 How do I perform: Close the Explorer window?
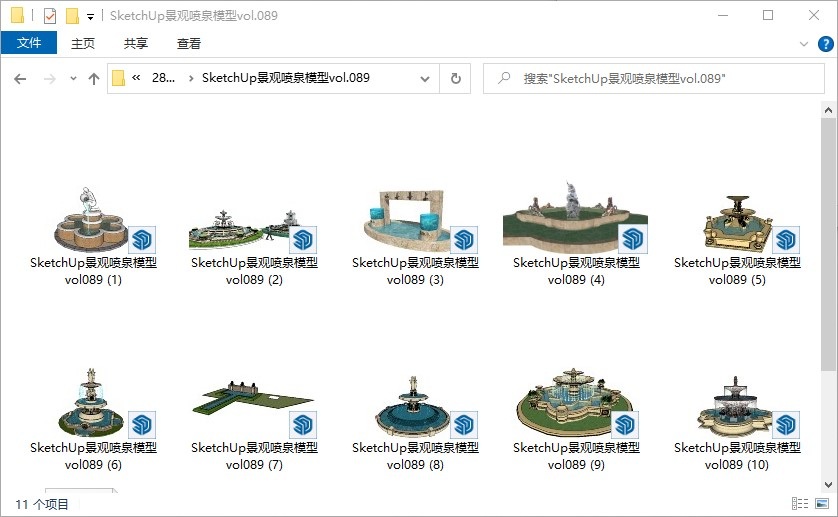[x=813, y=16]
